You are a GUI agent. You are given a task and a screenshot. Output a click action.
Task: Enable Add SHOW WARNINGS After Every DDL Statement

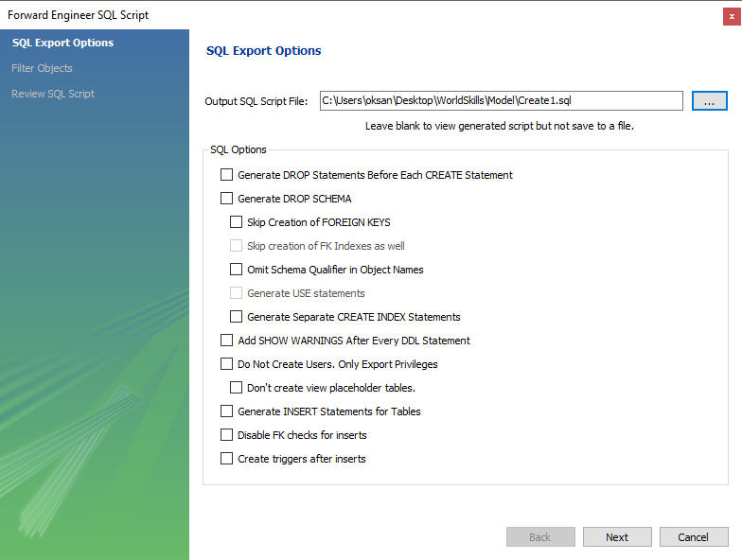227,341
